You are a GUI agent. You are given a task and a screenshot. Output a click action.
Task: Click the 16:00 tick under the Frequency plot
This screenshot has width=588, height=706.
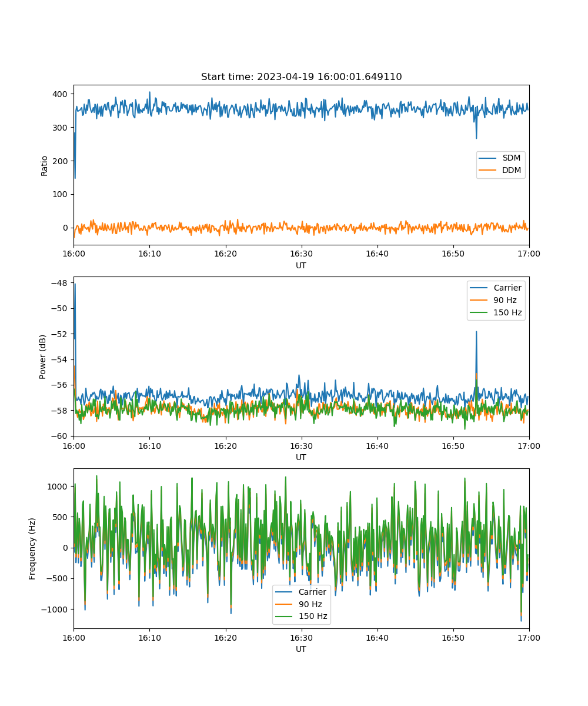pyautogui.click(x=73, y=637)
